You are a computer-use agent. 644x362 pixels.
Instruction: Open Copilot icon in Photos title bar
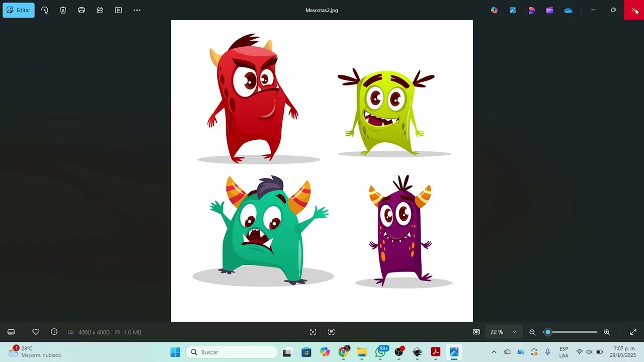[x=495, y=10]
